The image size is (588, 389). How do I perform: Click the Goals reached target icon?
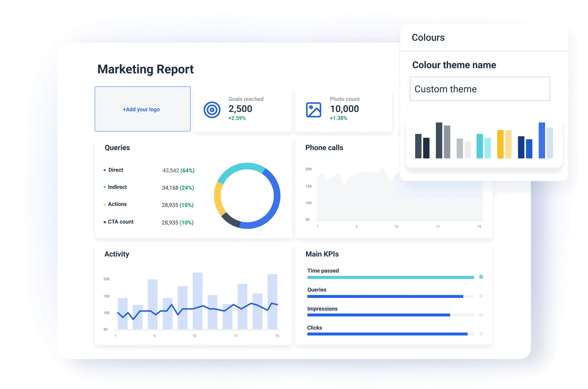tap(212, 110)
